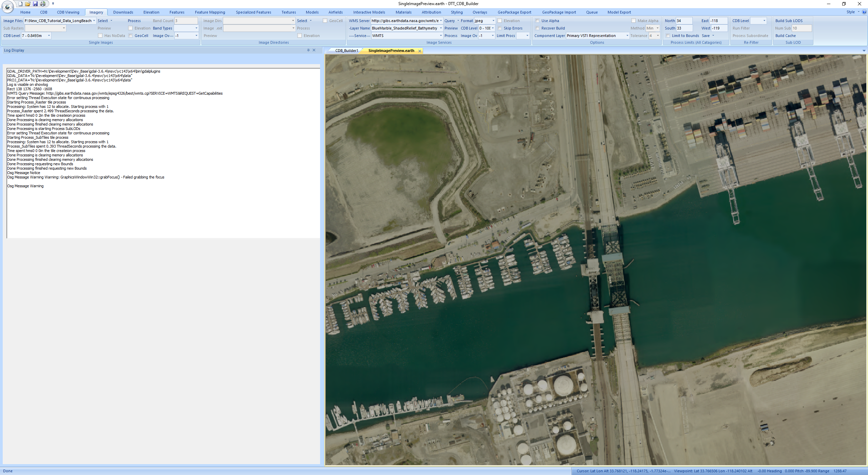Image resolution: width=868 pixels, height=475 pixels.
Task: Click the Save disk icon
Action: click(x=35, y=4)
